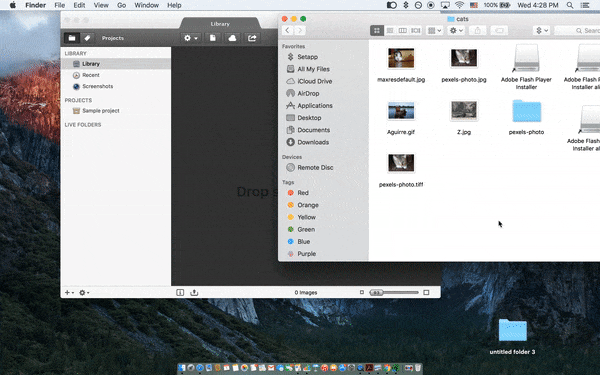Open Spotlight search in menu bar

click(x=570, y=5)
